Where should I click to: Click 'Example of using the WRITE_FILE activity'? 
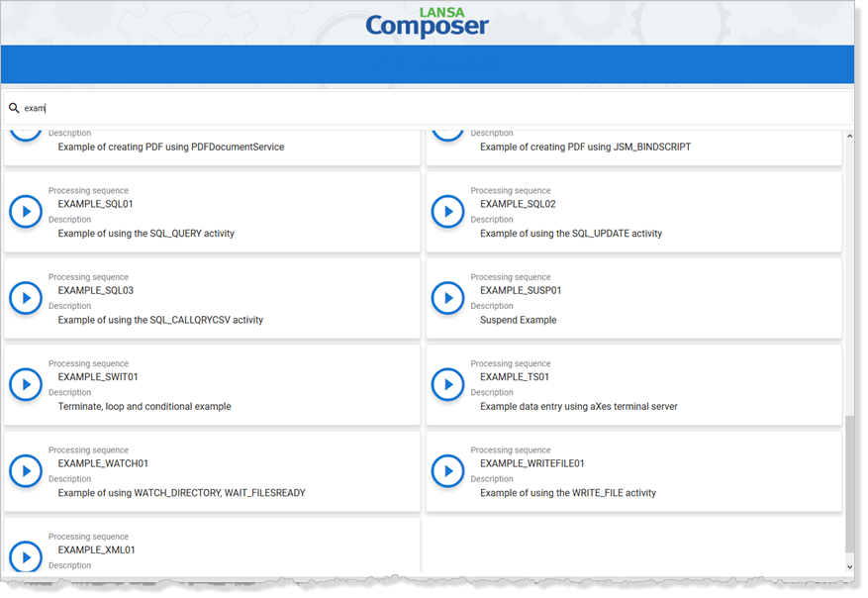(568, 492)
